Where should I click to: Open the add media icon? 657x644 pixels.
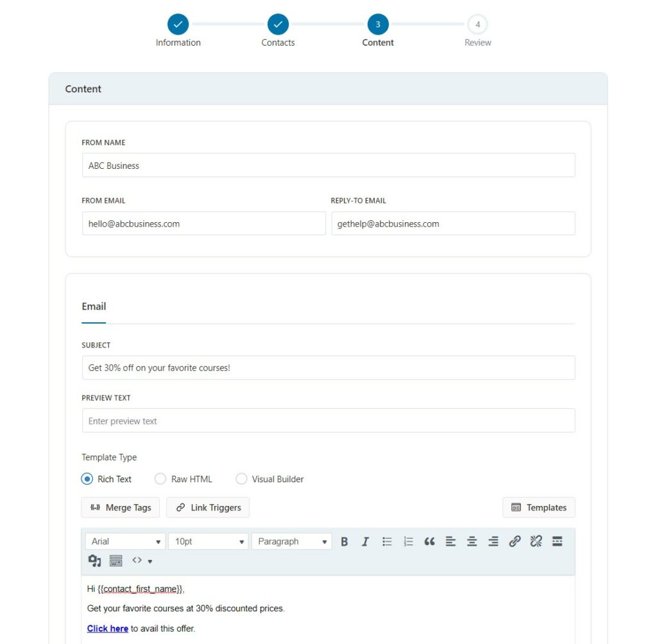[95, 561]
